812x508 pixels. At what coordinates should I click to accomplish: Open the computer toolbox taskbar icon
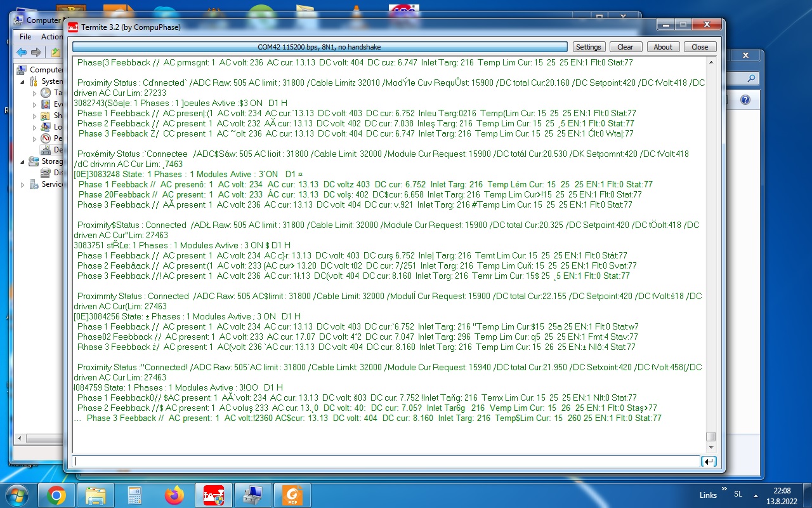tap(253, 495)
